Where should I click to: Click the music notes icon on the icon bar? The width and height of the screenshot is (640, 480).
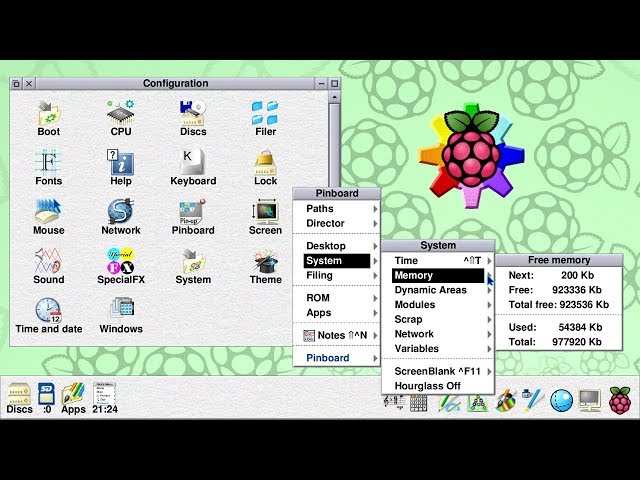click(x=394, y=402)
